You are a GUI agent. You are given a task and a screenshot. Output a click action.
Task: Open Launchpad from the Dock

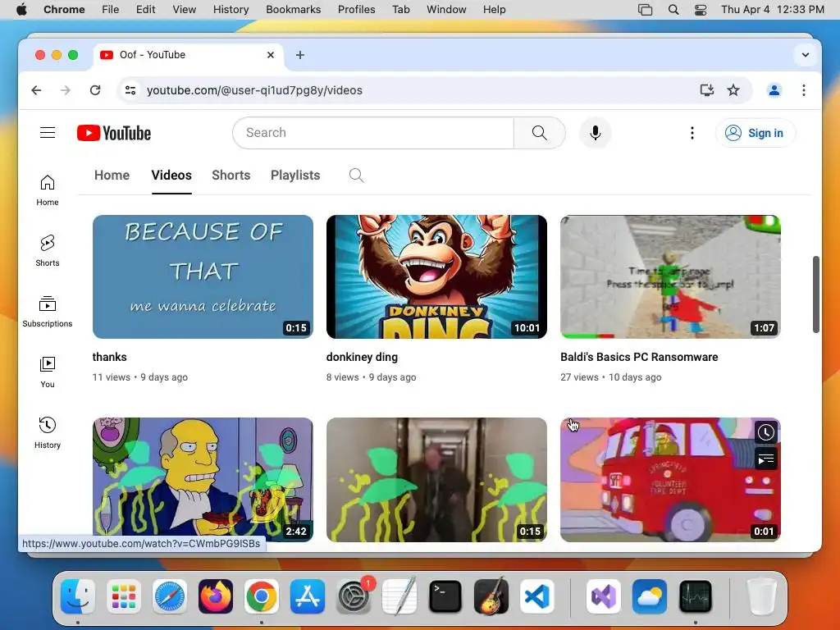[x=124, y=596]
